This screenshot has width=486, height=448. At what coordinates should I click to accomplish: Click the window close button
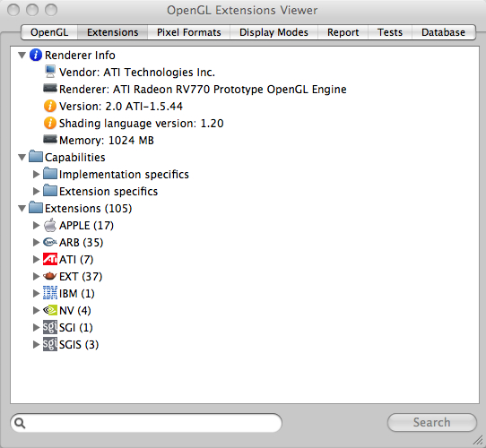click(13, 10)
